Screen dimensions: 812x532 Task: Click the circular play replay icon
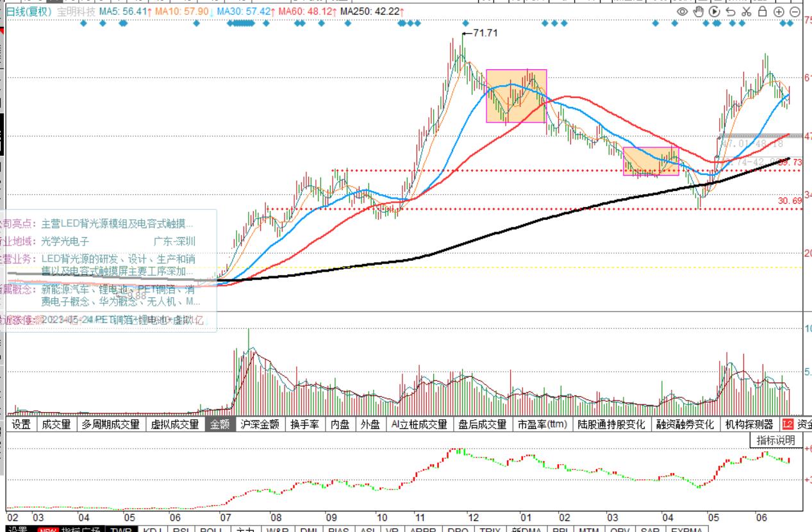click(715, 12)
